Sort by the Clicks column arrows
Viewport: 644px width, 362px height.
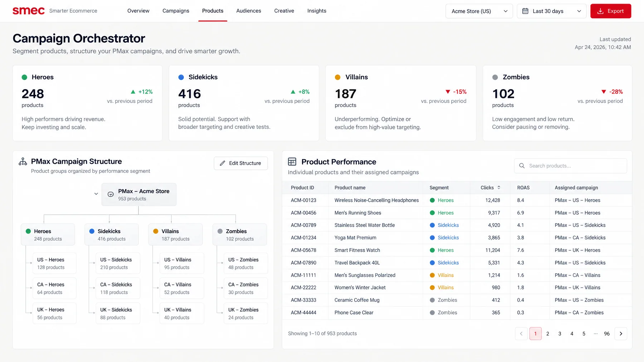499,187
